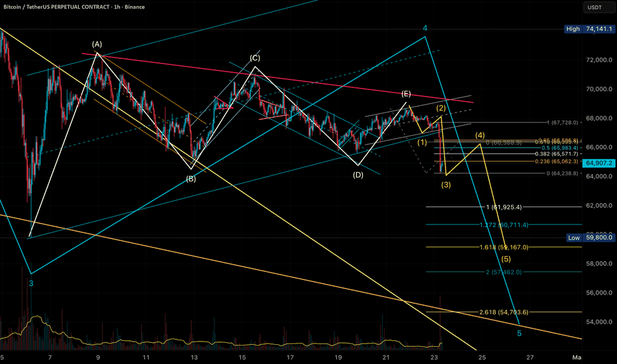Select the white (C) wave label

pos(255,58)
